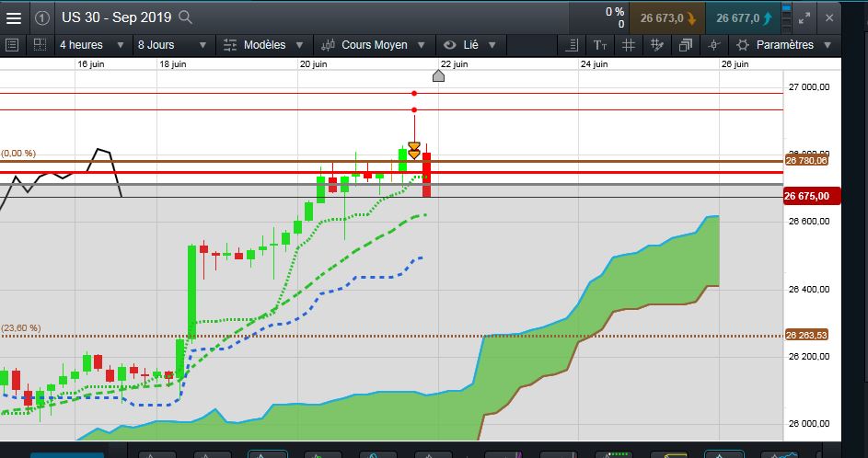
Task: Click the US 30 - Sep 2019 title
Action: click(116, 17)
